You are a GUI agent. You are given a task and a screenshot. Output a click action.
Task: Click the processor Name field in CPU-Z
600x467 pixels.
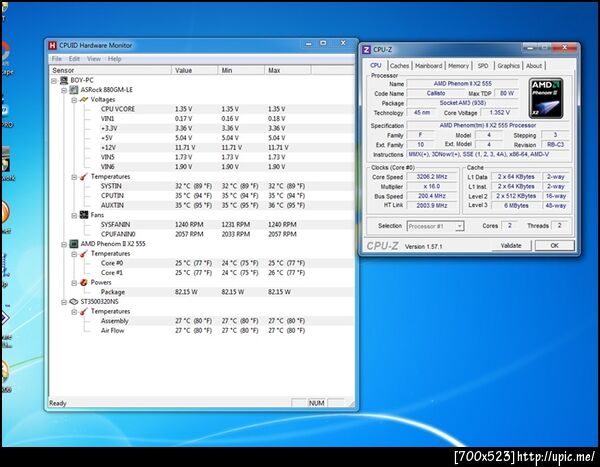(x=462, y=83)
